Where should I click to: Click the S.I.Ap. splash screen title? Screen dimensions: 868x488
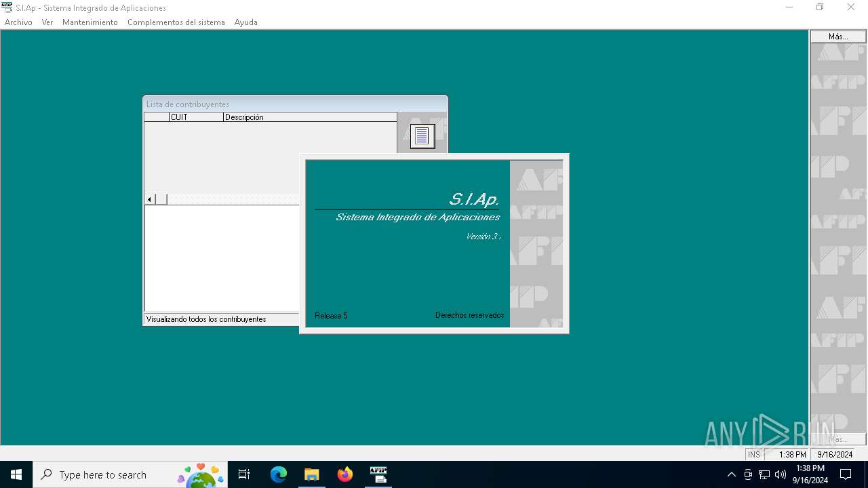474,199
